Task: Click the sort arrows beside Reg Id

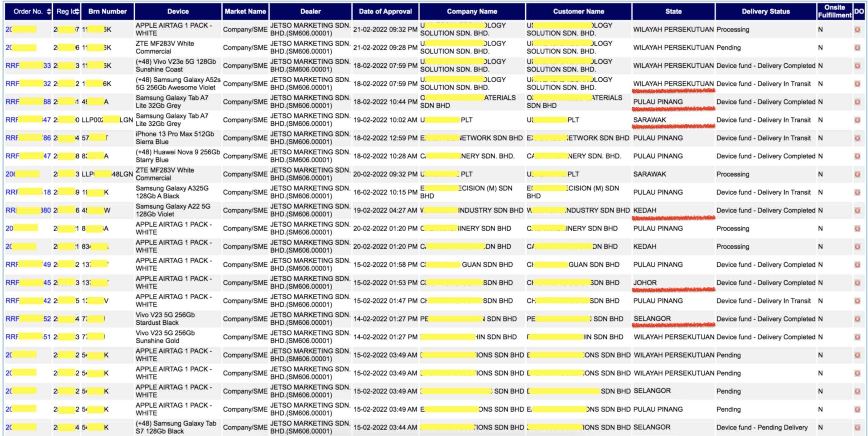Action: pos(77,12)
